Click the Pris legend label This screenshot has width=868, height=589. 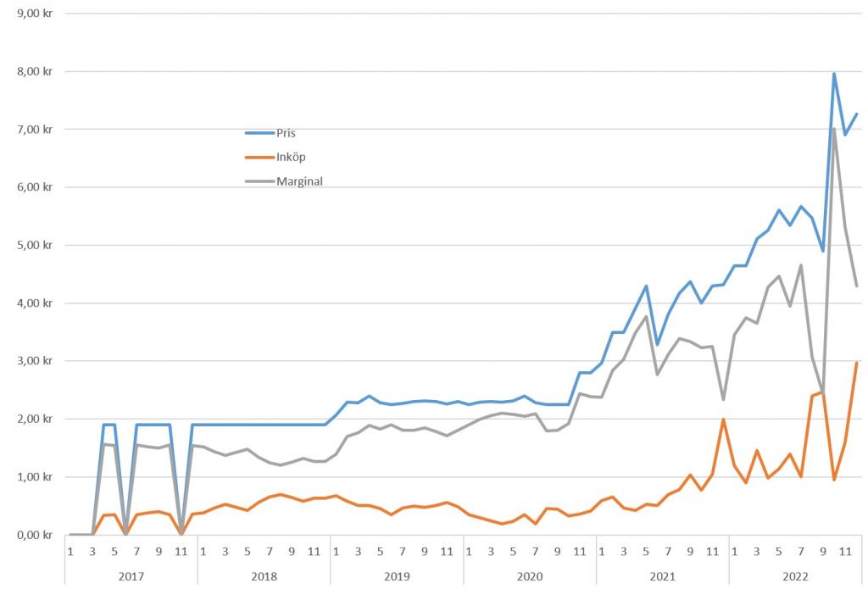(x=286, y=133)
